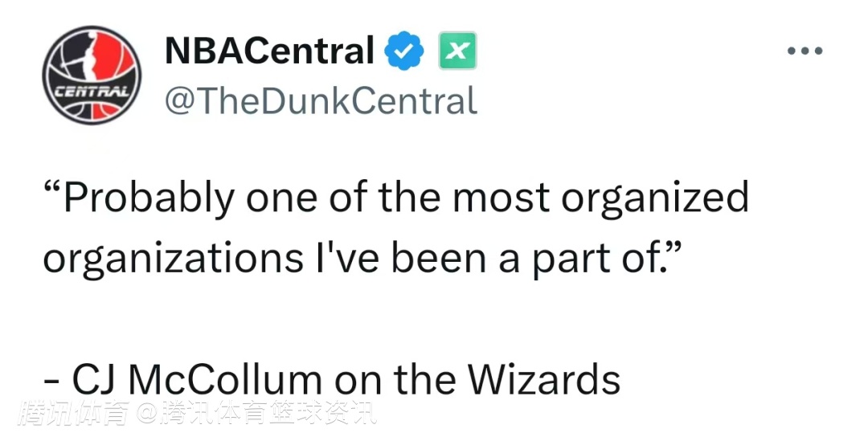Image resolution: width=868 pixels, height=441 pixels.
Task: Click the @腾讯体育篮球资讯 watermark
Action: pos(256,414)
